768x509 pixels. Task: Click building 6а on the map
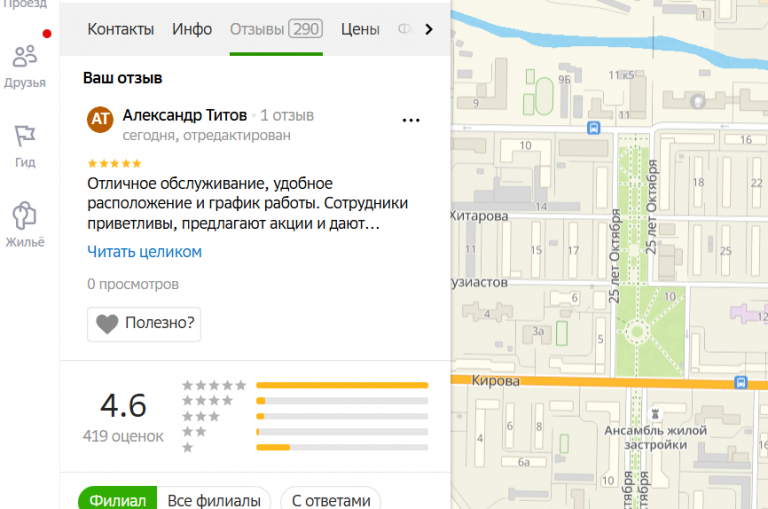pos(524,462)
